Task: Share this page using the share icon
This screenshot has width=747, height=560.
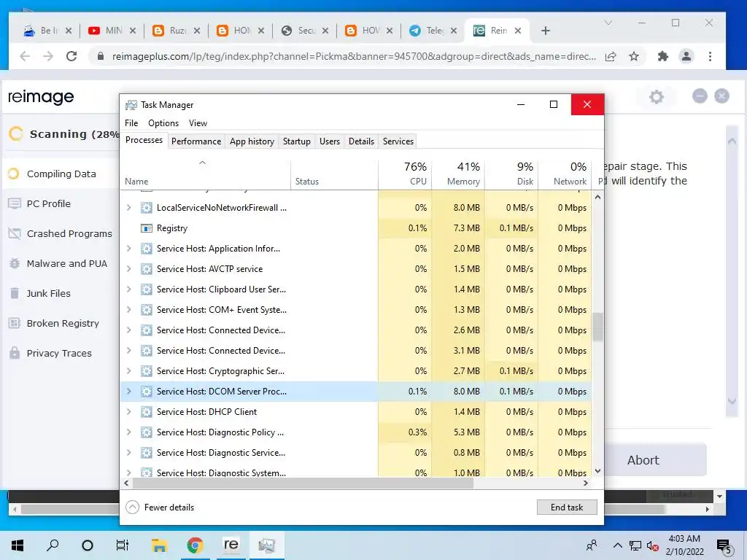Action: click(x=611, y=57)
